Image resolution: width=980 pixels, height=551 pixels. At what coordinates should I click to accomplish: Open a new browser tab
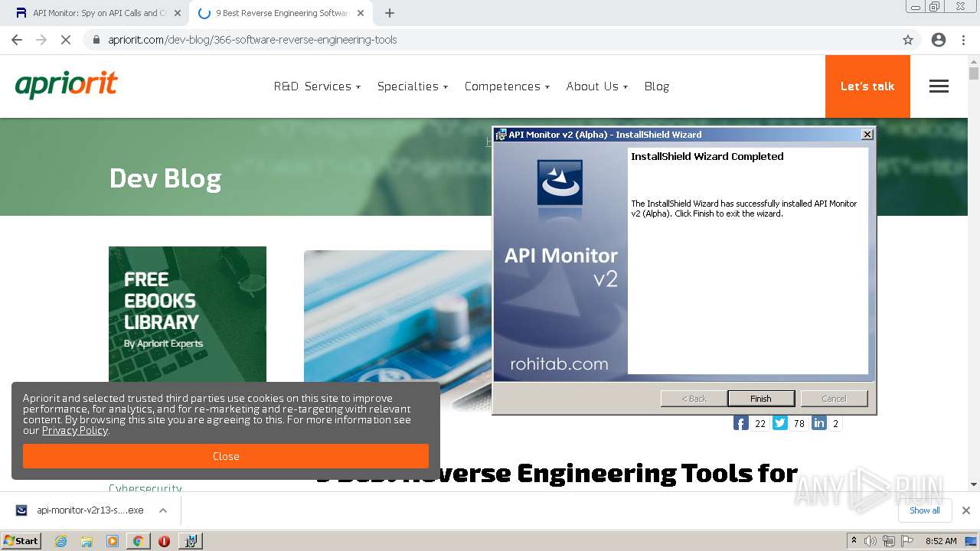(x=390, y=13)
